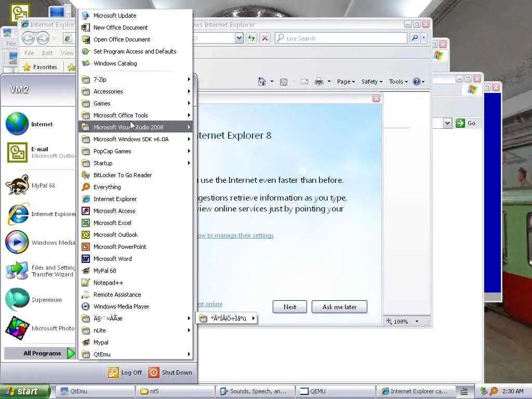Switch to QEMU taskbar button

335,391
